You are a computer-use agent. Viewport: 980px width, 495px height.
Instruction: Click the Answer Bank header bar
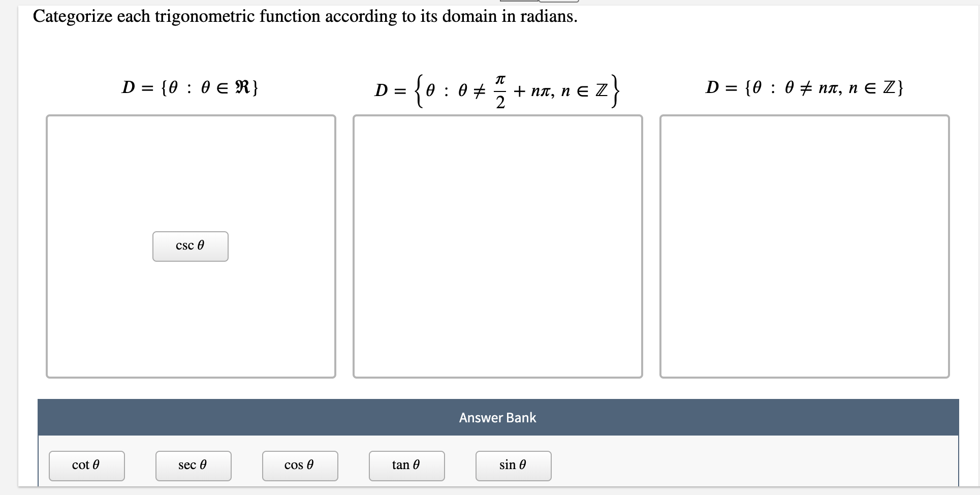(497, 417)
